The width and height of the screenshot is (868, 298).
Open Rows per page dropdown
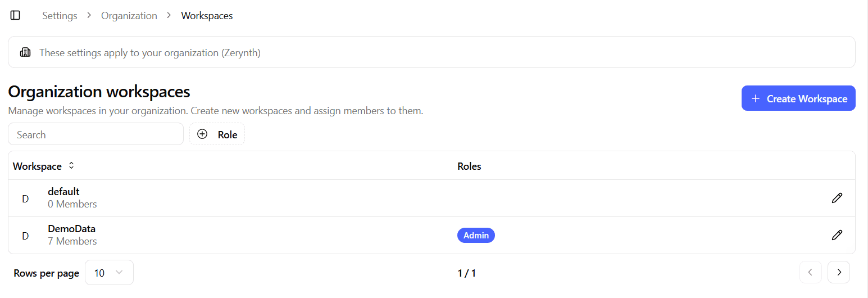[x=109, y=273]
